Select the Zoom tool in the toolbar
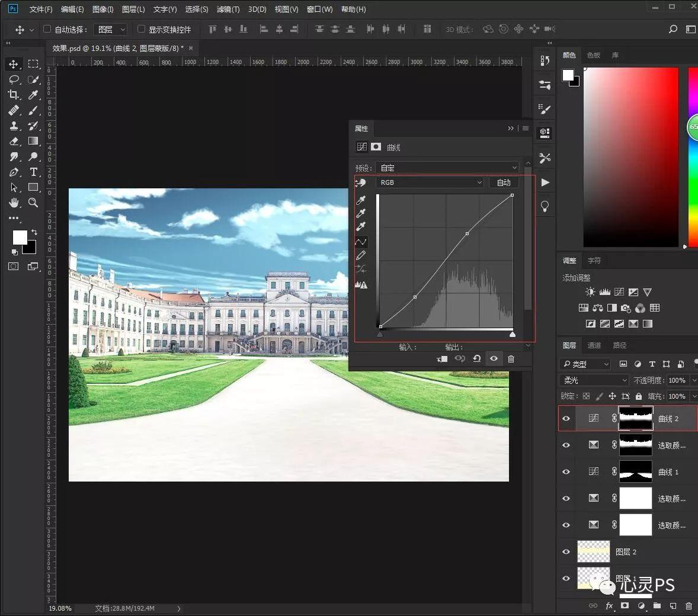The height and width of the screenshot is (616, 698). (x=33, y=203)
